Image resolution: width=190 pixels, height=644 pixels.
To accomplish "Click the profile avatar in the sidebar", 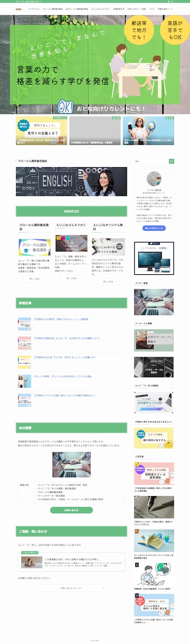I will point(154,180).
